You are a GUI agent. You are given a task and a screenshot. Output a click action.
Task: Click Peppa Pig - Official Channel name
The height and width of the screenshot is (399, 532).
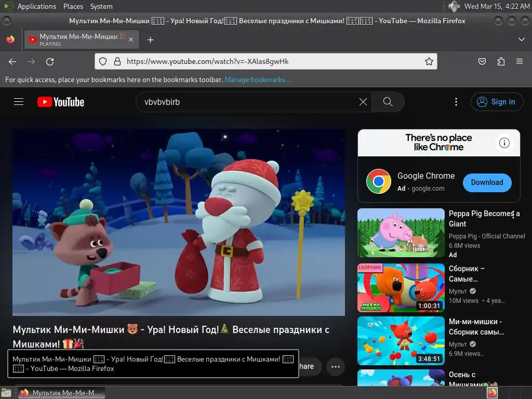(x=486, y=236)
